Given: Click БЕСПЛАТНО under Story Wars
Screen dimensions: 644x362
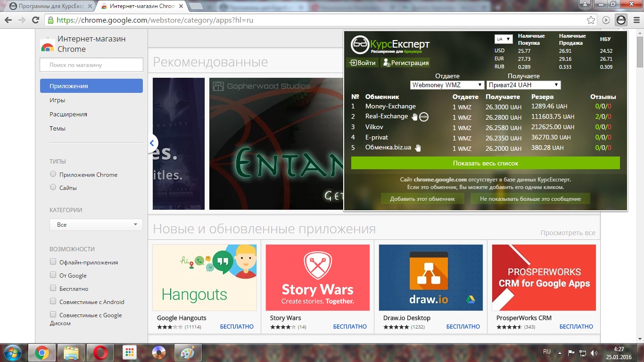Looking at the screenshot, I should (x=350, y=327).
